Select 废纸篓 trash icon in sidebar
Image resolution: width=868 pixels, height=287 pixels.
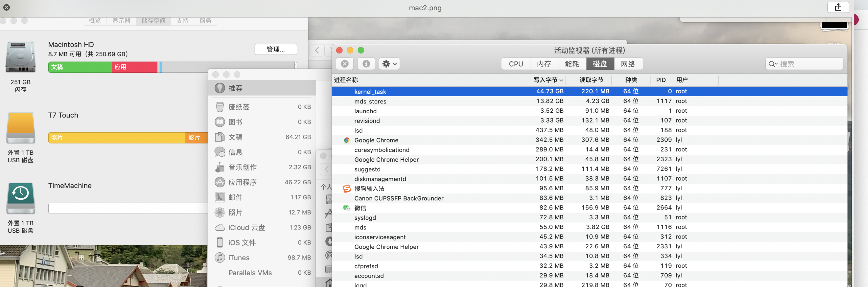tap(220, 107)
